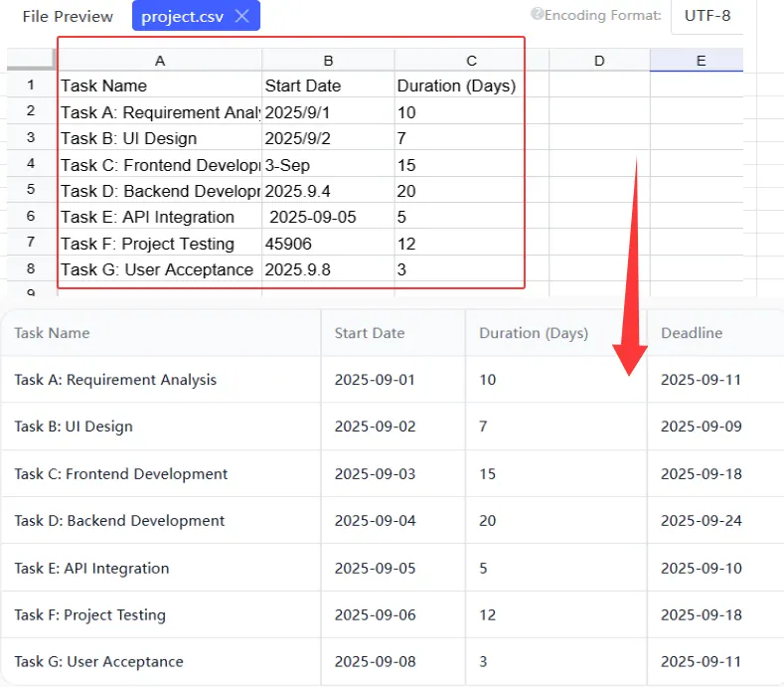
Task: Close the project.csv tab
Action: 241,16
